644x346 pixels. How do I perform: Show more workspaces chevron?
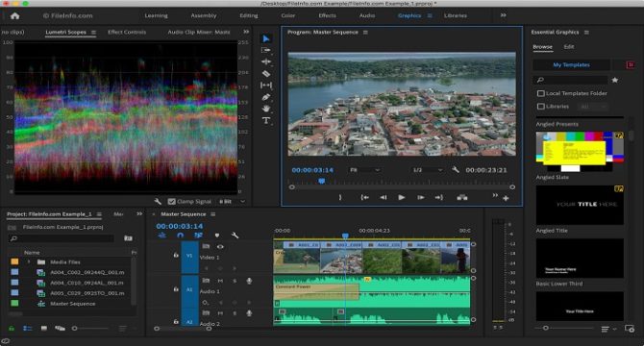pyautogui.click(x=503, y=15)
